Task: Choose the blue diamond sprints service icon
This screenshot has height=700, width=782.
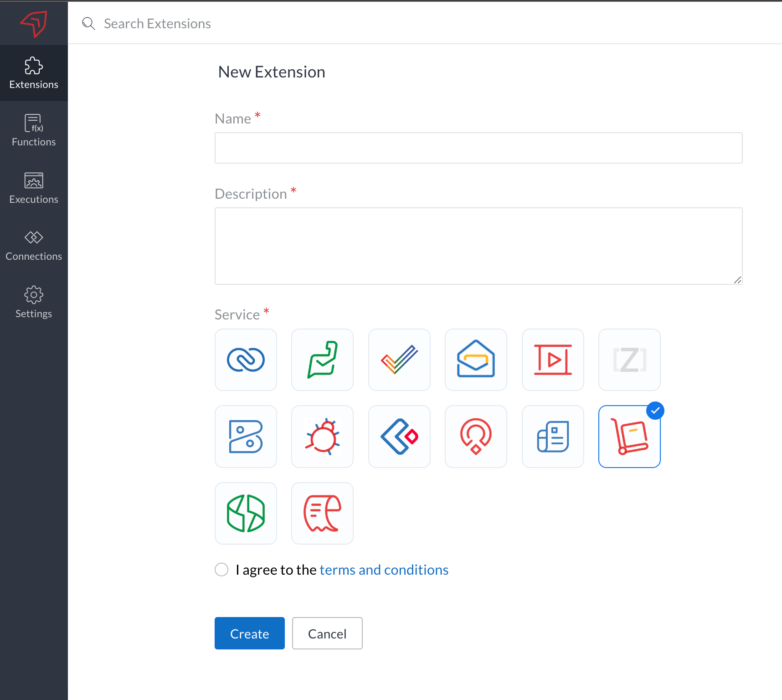Action: pyautogui.click(x=399, y=437)
